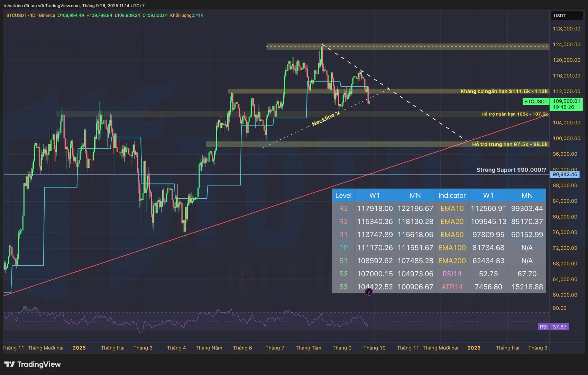Click the 90,842.46 horizontal line price label
This screenshot has width=588, height=375.
click(565, 174)
